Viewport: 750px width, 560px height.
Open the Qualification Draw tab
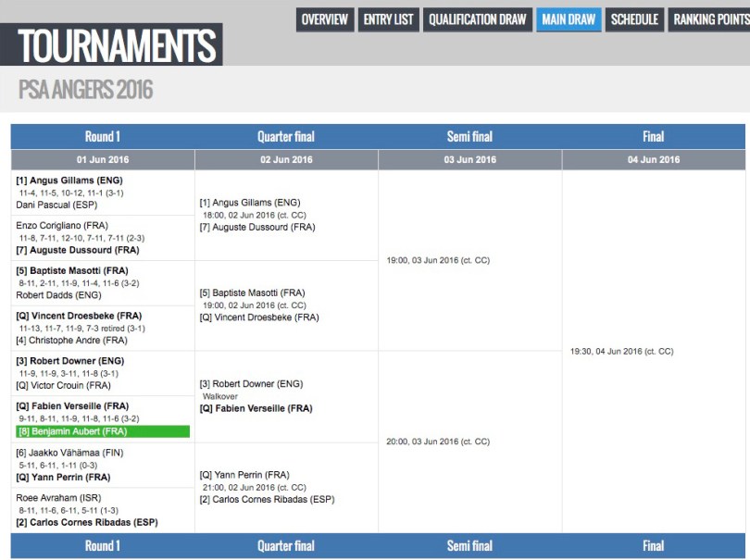(x=477, y=19)
